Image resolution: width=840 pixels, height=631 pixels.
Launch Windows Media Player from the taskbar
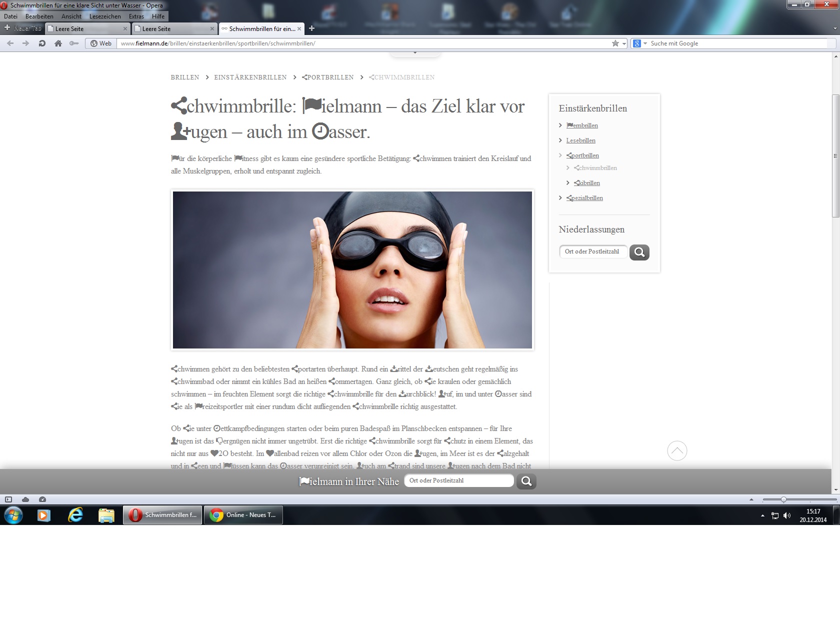pos(44,515)
